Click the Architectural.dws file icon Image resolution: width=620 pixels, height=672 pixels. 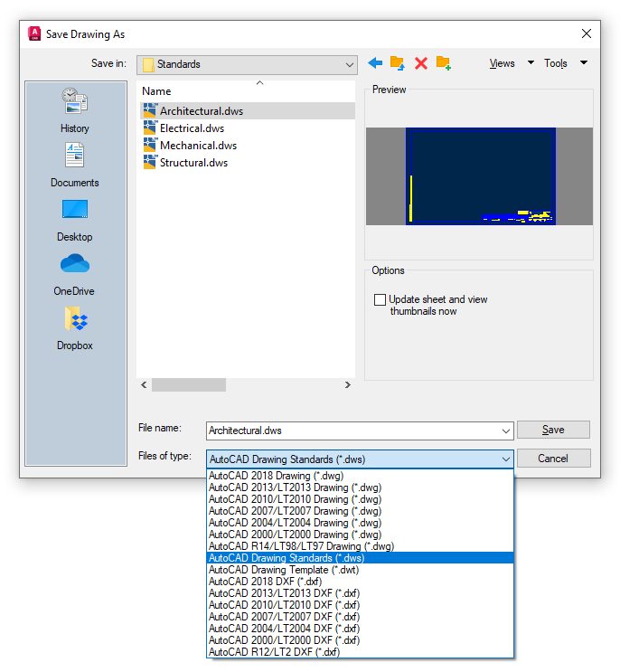coord(150,110)
